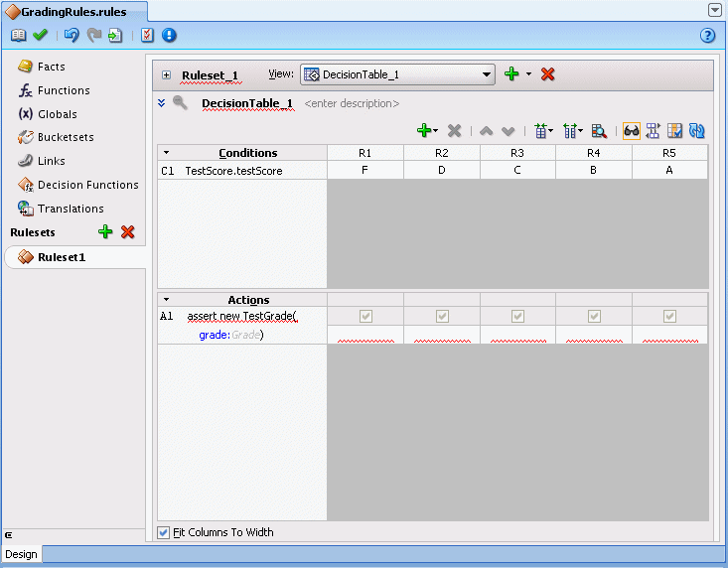The height and width of the screenshot is (568, 728).
Task: Open dropdown arrow beside view green plus
Action: pos(528,73)
